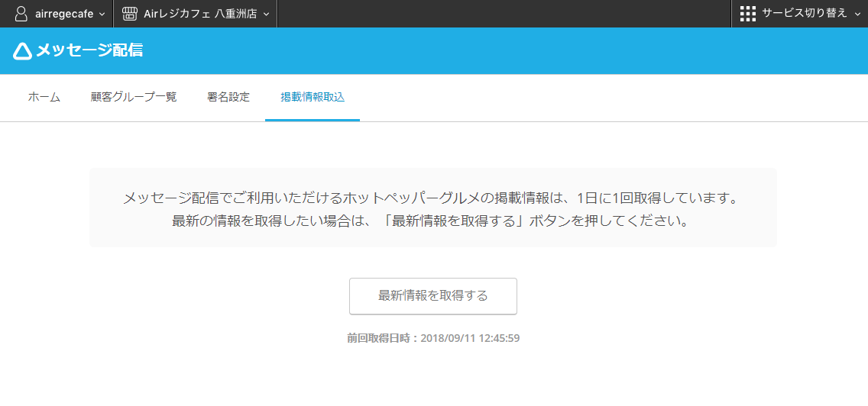Click the user account icon beside airregecafe
Image resolution: width=868 pixels, height=406 pixels.
tap(21, 14)
